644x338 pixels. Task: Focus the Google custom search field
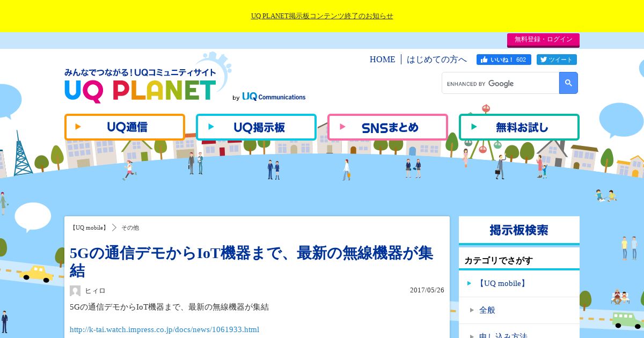click(x=501, y=83)
